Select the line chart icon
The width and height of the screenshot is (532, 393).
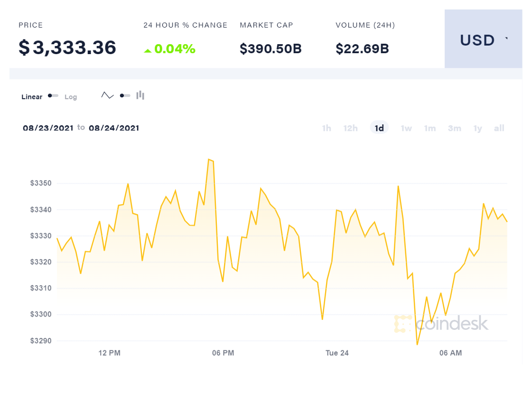[x=108, y=95]
